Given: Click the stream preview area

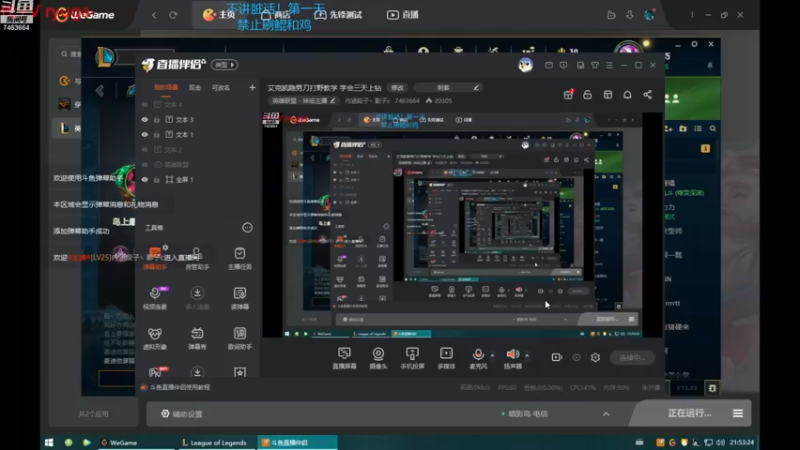Looking at the screenshot, I should 462,224.
